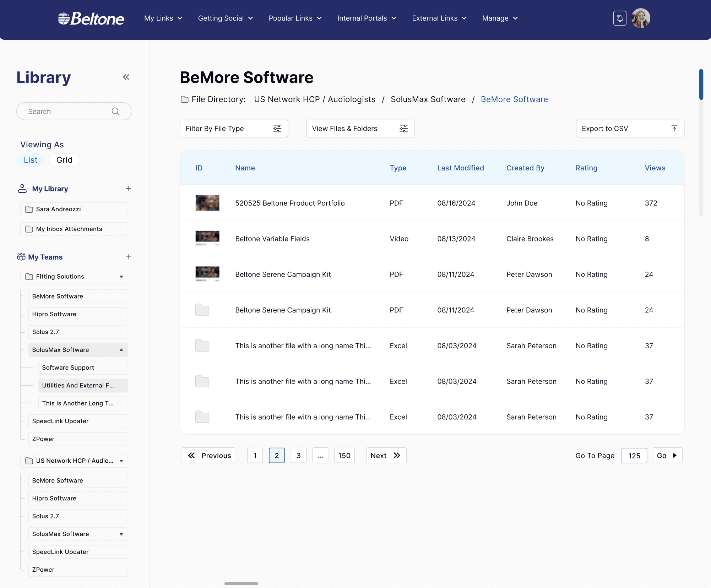Open the Beltone Variable Fields video thumbnail
Screen dimensions: 711x588
[207, 239]
